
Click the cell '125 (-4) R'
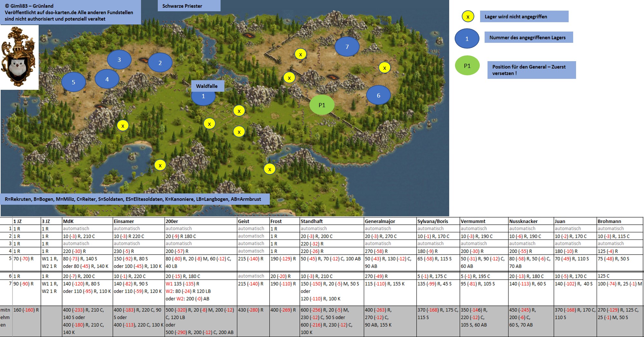(620, 251)
